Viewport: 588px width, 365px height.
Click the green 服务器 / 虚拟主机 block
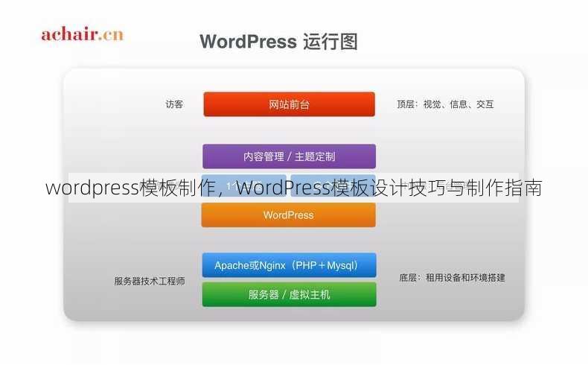[x=289, y=294]
